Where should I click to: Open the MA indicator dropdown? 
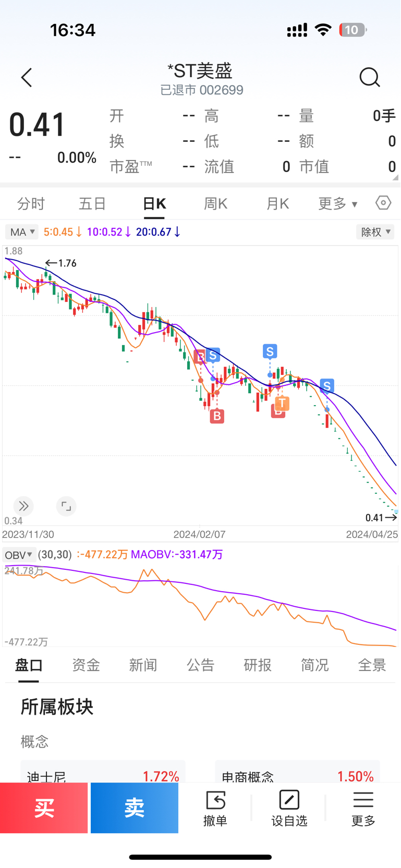point(22,232)
